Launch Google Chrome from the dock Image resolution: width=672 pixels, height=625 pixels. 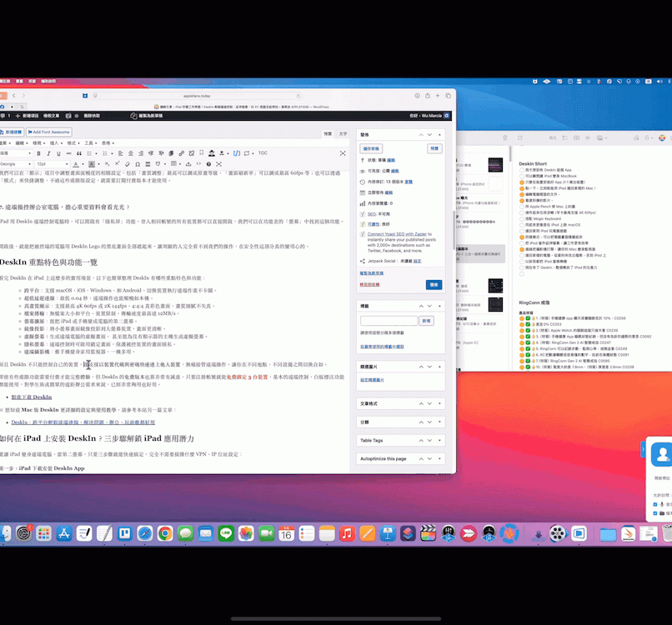(165, 533)
